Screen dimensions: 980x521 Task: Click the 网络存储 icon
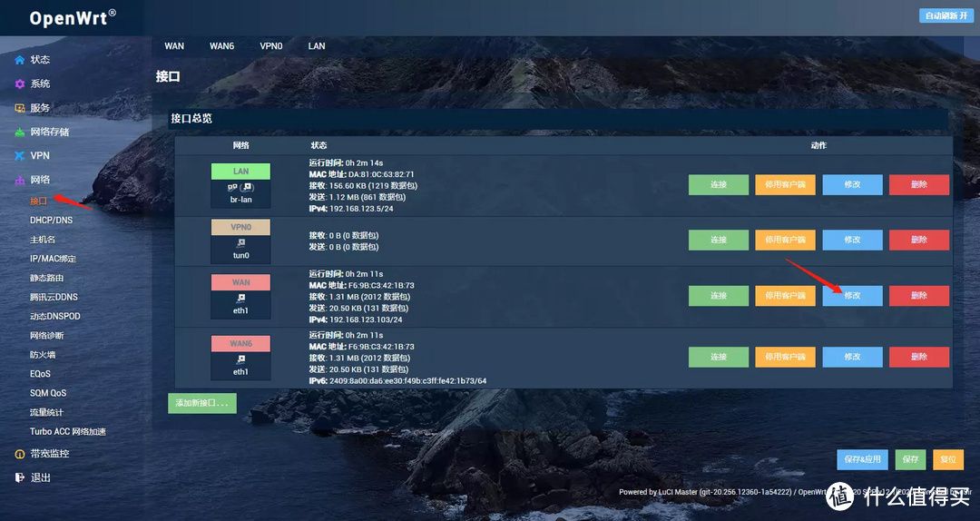(x=19, y=133)
